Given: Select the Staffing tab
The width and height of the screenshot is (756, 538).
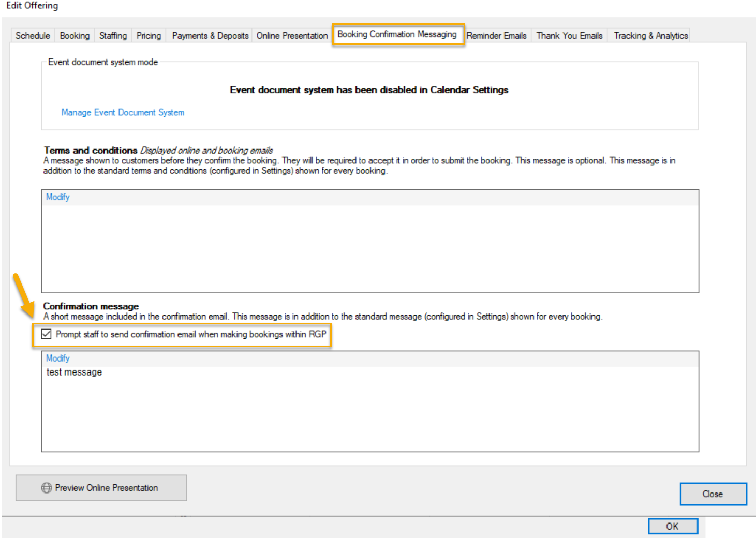Looking at the screenshot, I should click(x=113, y=36).
